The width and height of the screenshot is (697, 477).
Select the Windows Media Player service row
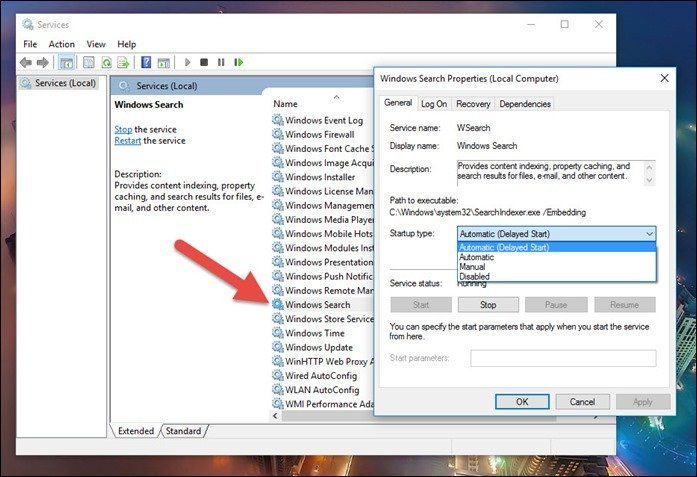[x=323, y=220]
